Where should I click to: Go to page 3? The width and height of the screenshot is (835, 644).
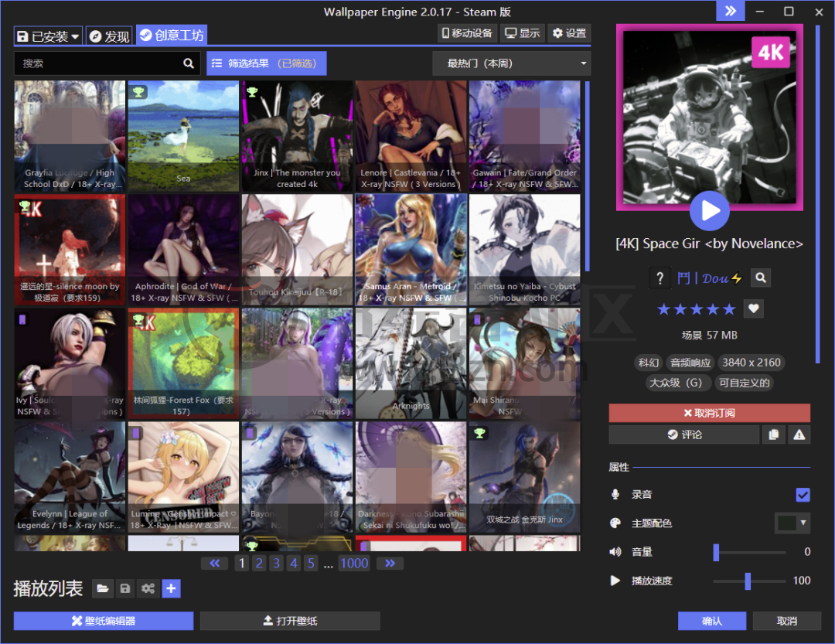click(x=276, y=563)
